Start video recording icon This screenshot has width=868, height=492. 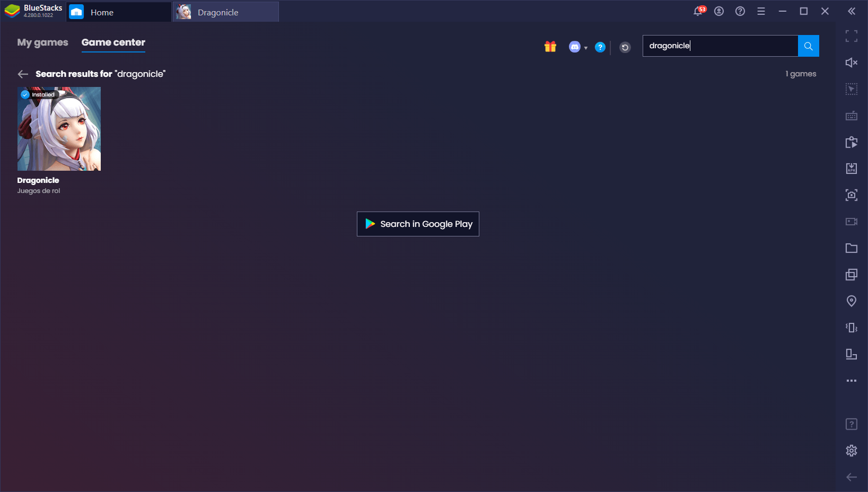852,222
